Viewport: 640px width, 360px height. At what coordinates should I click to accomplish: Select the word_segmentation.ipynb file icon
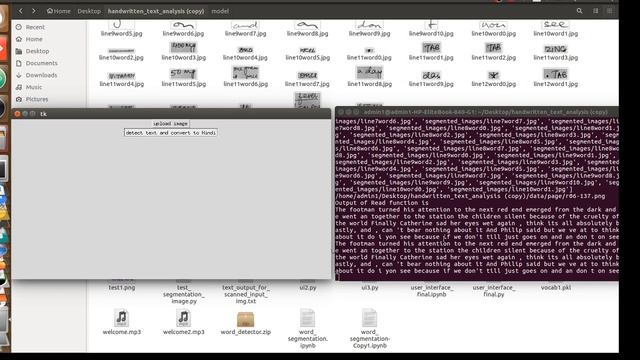[x=307, y=318]
